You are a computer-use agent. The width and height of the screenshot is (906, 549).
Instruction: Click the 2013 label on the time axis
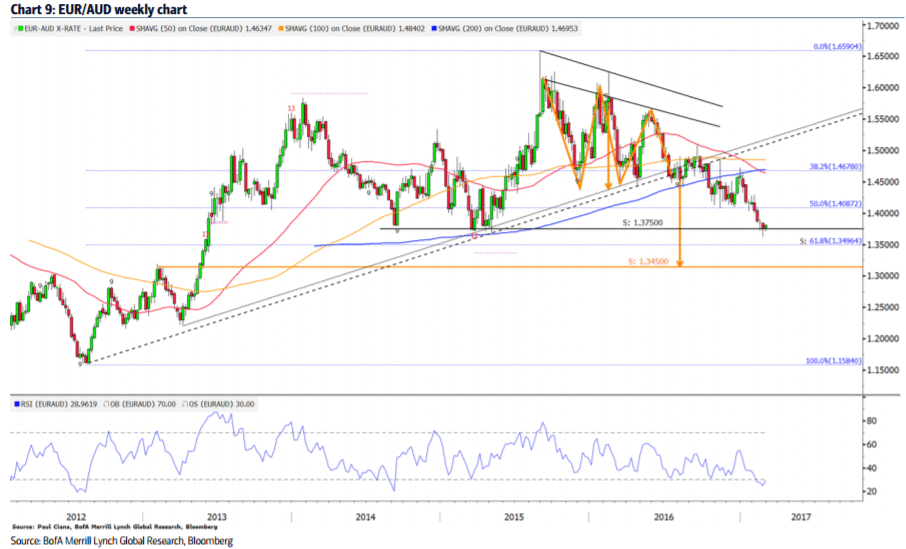click(x=216, y=517)
